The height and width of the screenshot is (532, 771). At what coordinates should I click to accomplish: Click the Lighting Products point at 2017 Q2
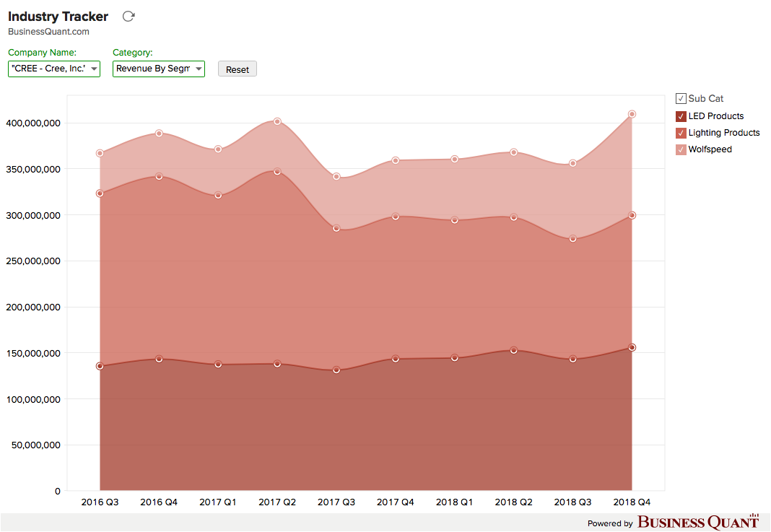[x=277, y=172]
